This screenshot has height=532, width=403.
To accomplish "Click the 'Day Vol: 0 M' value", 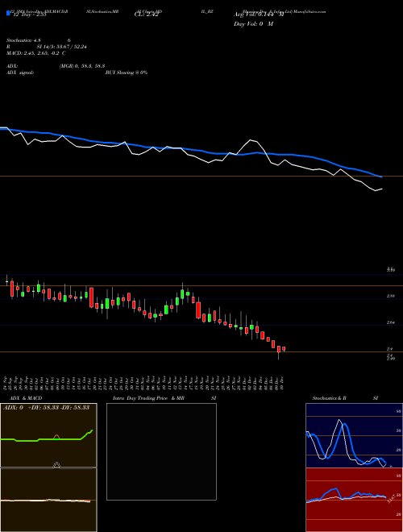I will 253,24.
